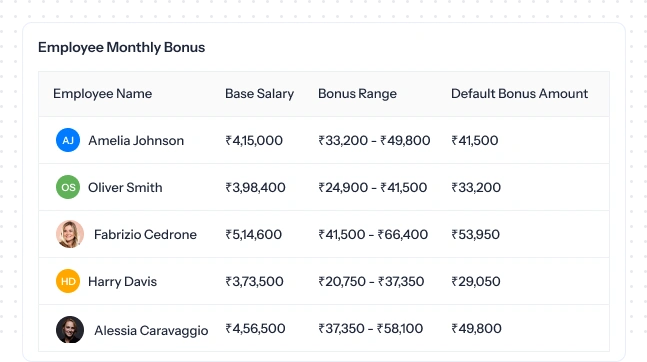
Task: Click Amelia Johnson's default bonus ₹41,500
Action: [475, 141]
